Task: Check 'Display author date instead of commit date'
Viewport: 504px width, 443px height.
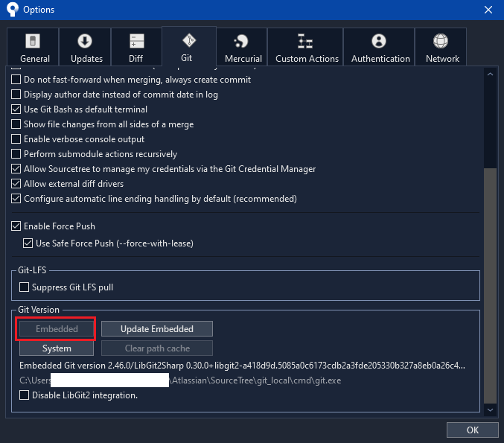Action: (16, 95)
